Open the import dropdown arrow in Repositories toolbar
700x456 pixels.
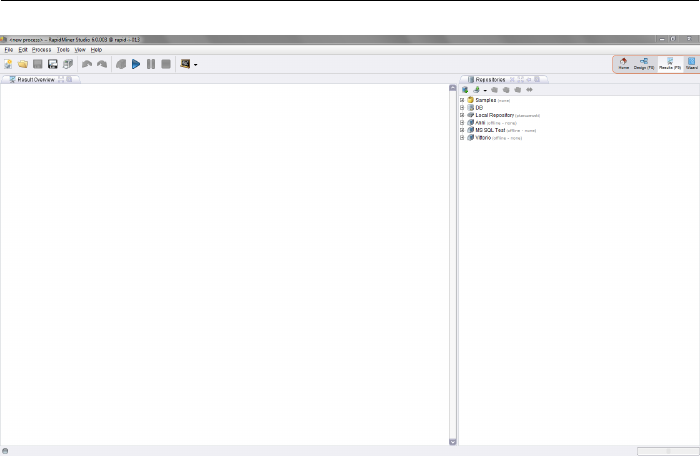485,91
